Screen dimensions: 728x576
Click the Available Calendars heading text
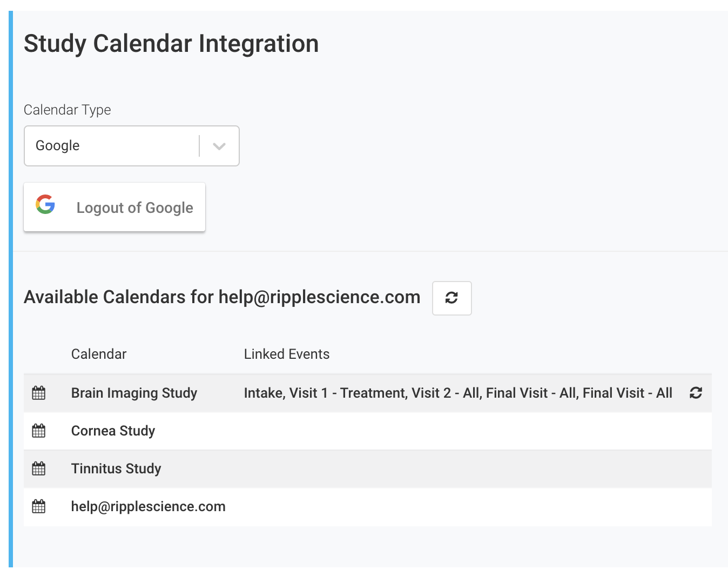click(222, 297)
